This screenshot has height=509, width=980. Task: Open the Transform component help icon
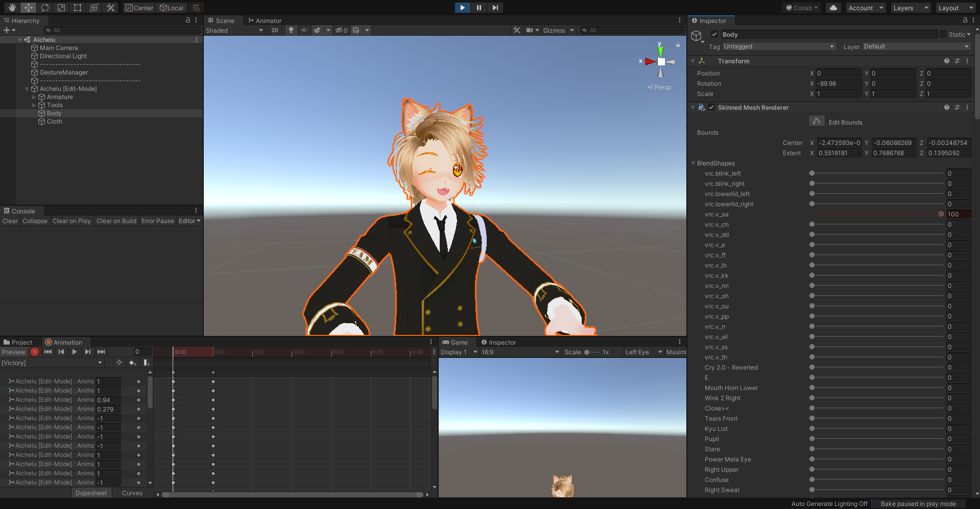(947, 61)
